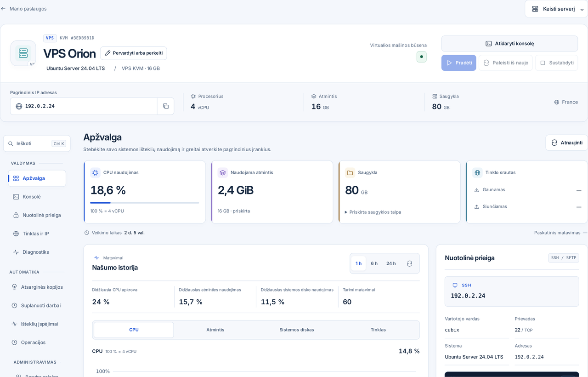This screenshot has height=377, width=588.
Task: Refresh the performance history chart
Action: pos(409,263)
